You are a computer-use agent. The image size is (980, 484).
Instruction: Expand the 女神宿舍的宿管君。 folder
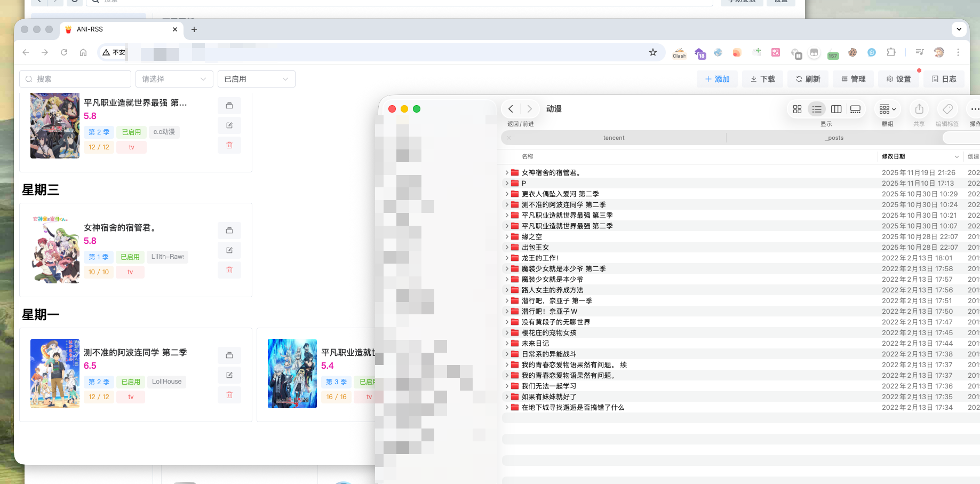pyautogui.click(x=507, y=173)
